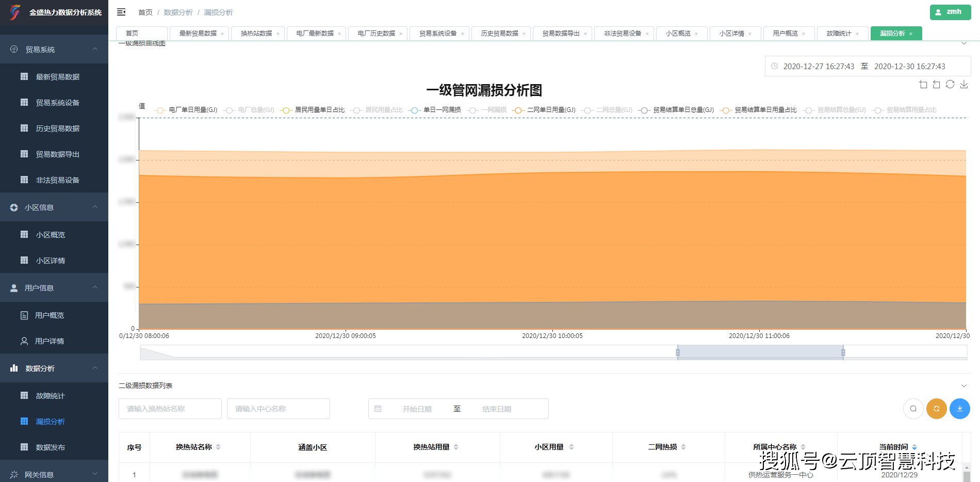Viewport: 980px width, 482px height.
Task: Collapse the 小区信息 sidebar group
Action: coord(95,207)
